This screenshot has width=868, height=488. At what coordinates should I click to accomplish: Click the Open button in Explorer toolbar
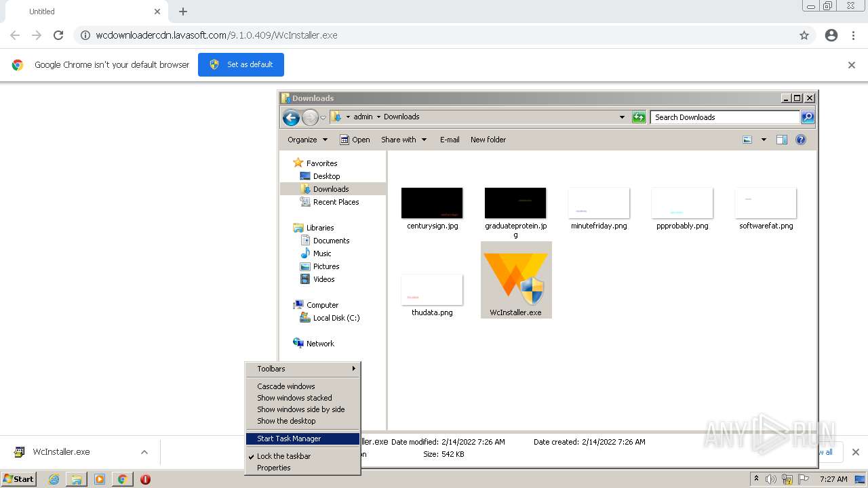(355, 140)
